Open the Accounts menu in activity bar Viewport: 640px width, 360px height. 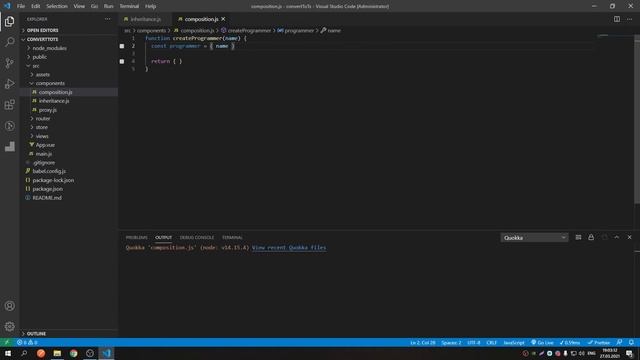(x=9, y=306)
